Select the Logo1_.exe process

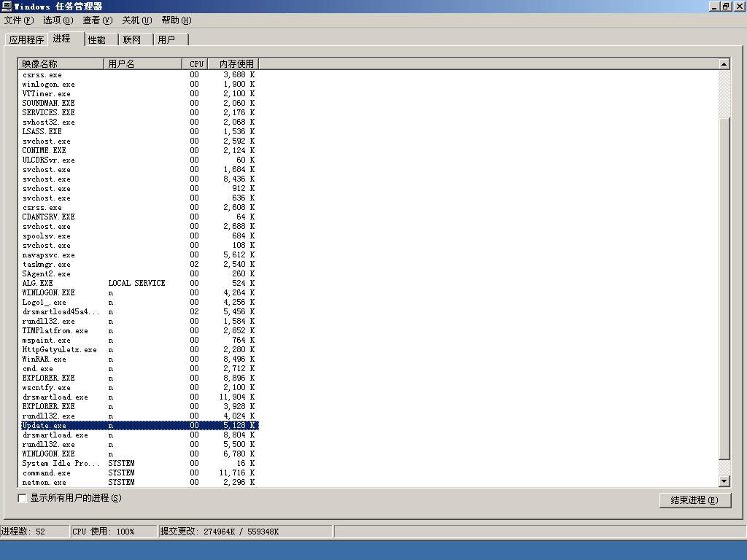(139, 303)
